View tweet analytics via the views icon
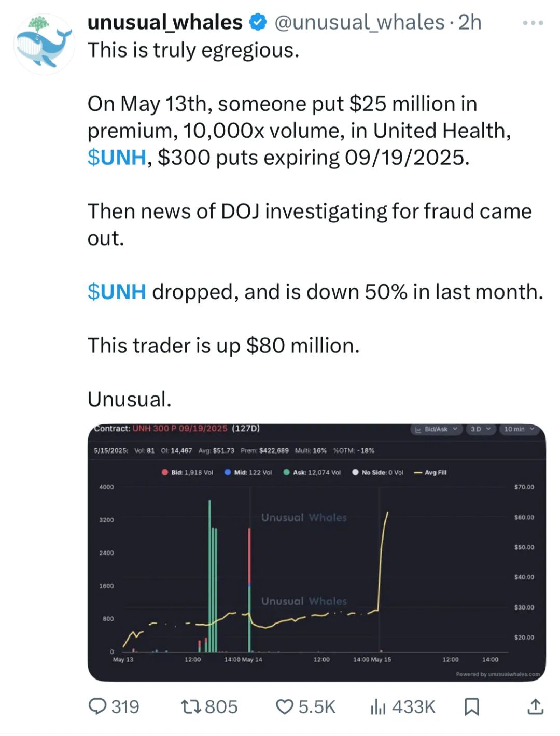 (379, 706)
